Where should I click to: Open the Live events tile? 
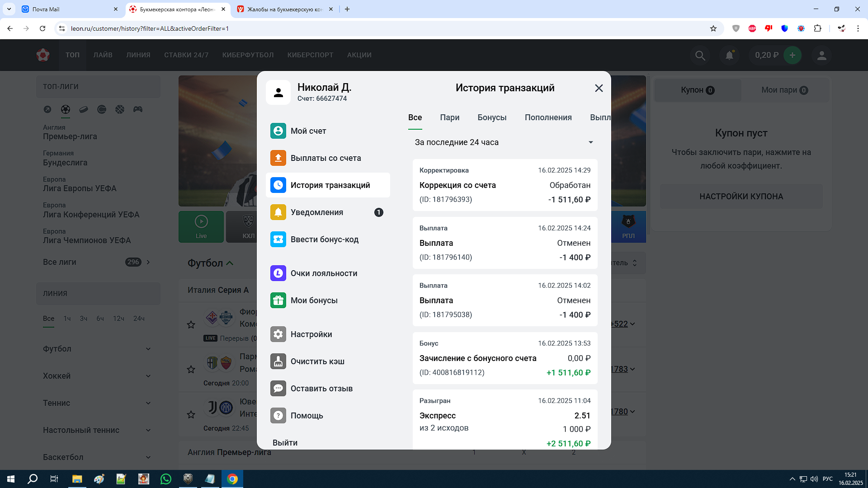coord(201,227)
